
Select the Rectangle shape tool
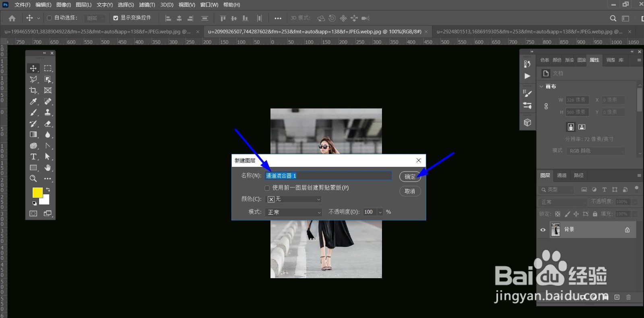coord(33,168)
